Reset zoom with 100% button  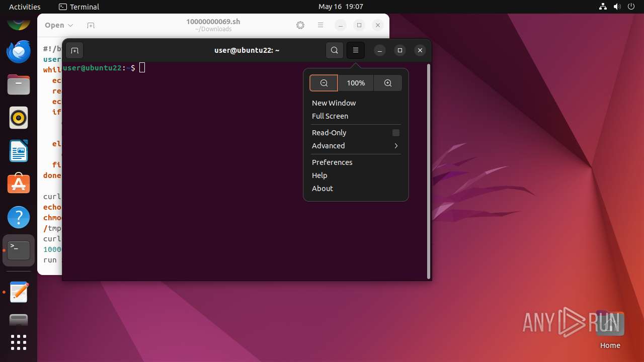coord(356,83)
